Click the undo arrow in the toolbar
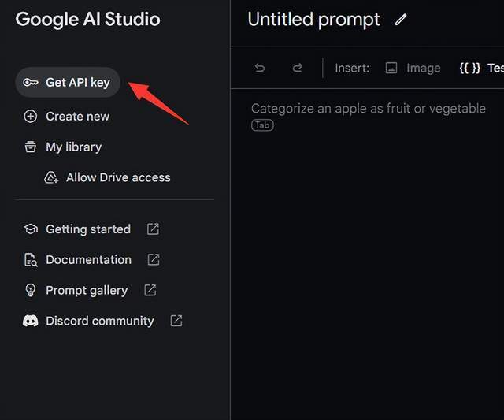The width and height of the screenshot is (504, 420). pyautogui.click(x=260, y=69)
